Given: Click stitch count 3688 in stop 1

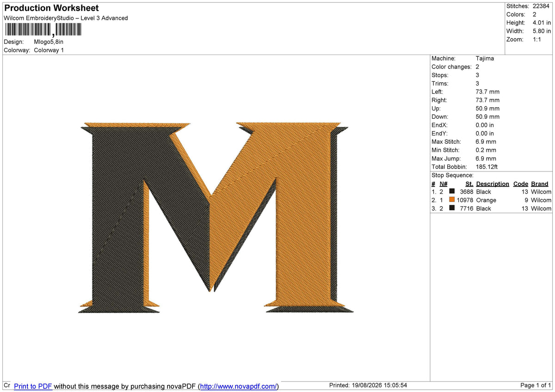Looking at the screenshot, I should [467, 191].
